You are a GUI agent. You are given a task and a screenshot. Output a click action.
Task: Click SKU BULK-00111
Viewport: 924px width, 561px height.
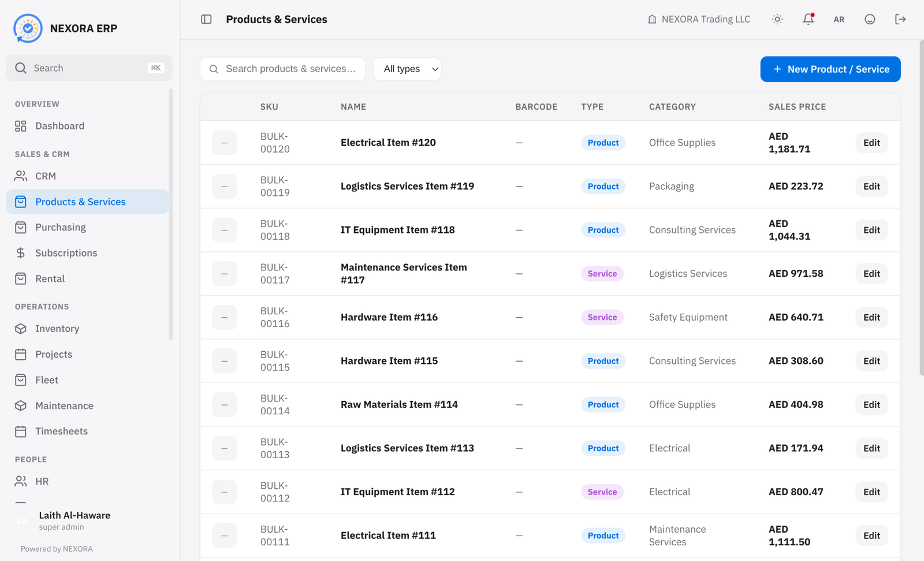pyautogui.click(x=275, y=536)
